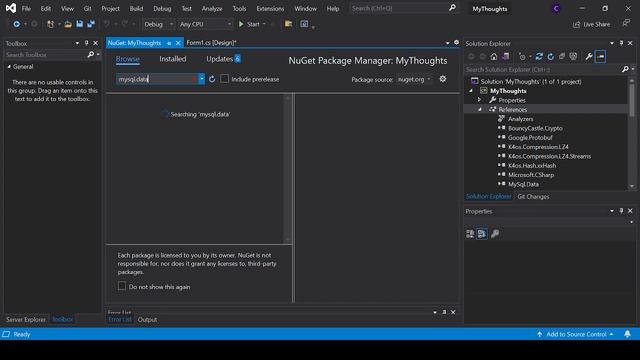This screenshot has height=360, width=640.
Task: Open the Package source nuget.org dropdown
Action: click(414, 79)
